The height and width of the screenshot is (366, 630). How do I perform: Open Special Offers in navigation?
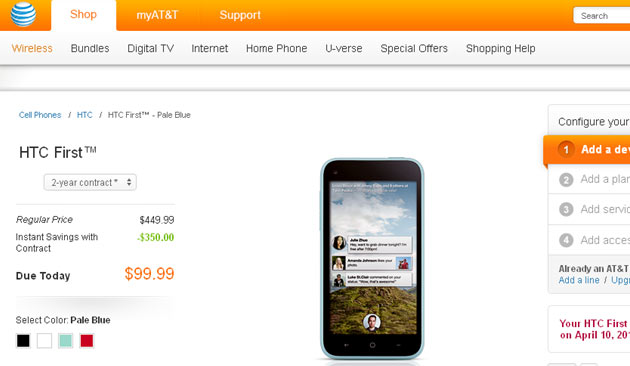[414, 49]
